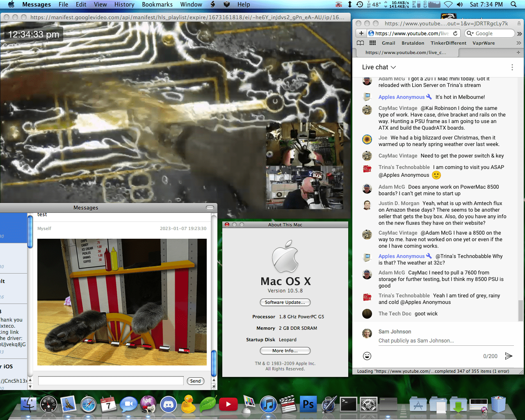The width and height of the screenshot is (525, 420).
Task: Expand the Live chat mode dropdown
Action: coord(379,67)
